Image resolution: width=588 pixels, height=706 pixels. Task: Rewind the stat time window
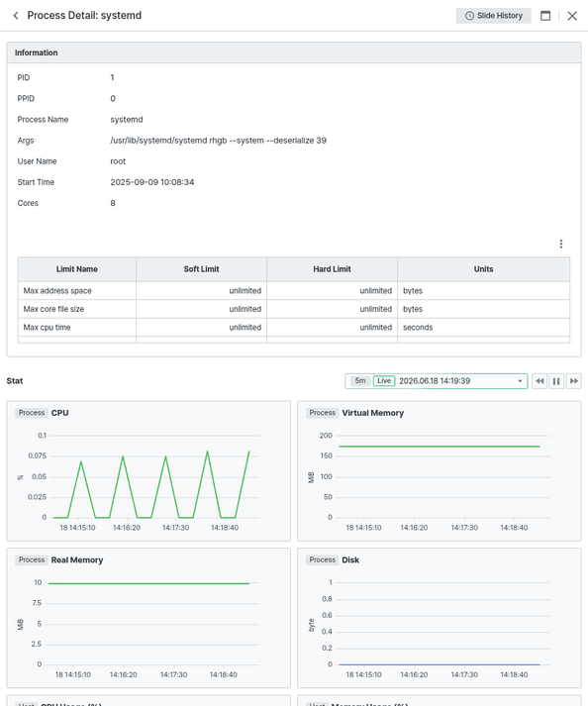point(539,381)
